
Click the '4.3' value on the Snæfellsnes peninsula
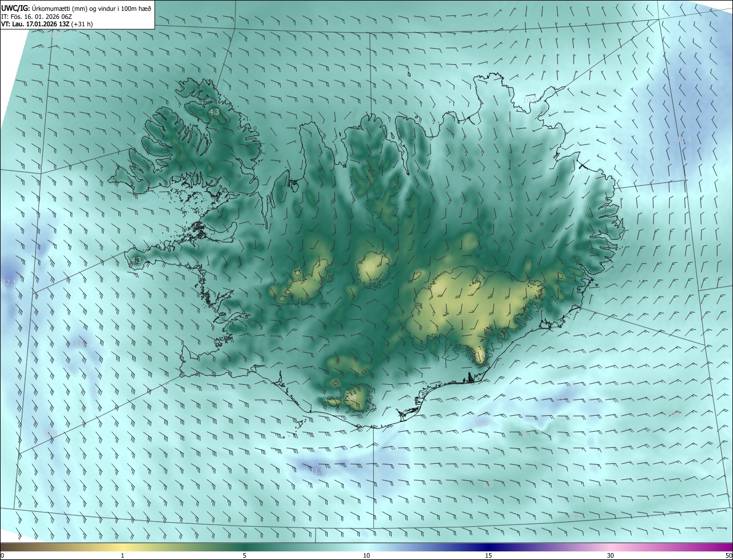(136, 261)
